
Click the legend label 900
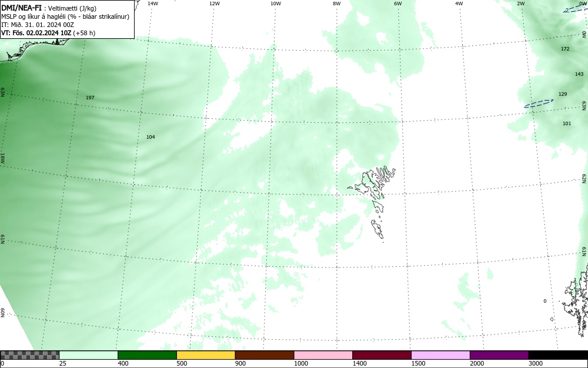pyautogui.click(x=240, y=363)
